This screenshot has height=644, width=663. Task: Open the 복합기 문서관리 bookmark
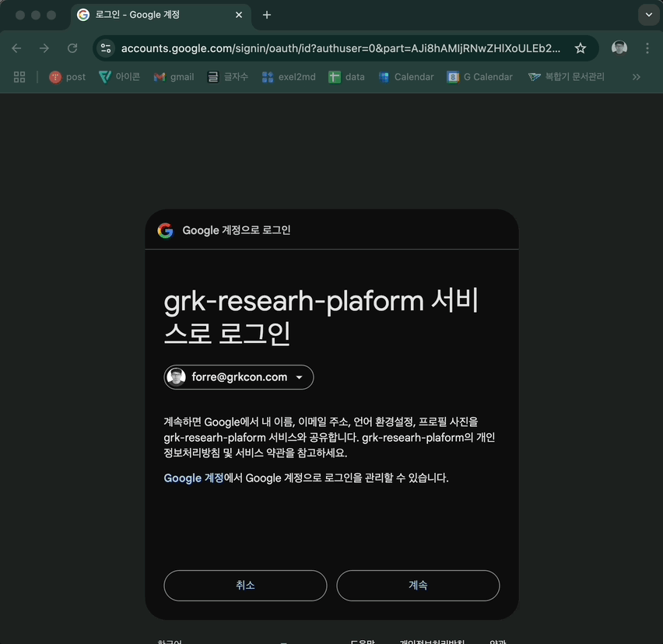567,77
